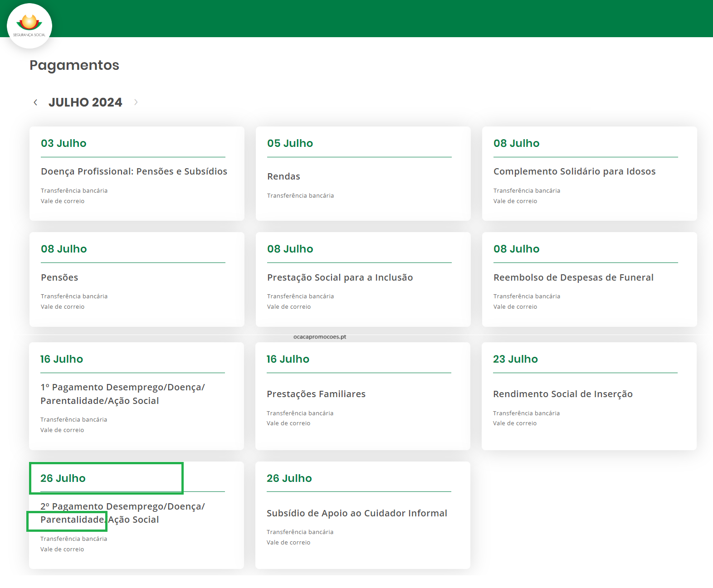Open the Rendas payment card
The width and height of the screenshot is (713, 588).
pos(283,176)
